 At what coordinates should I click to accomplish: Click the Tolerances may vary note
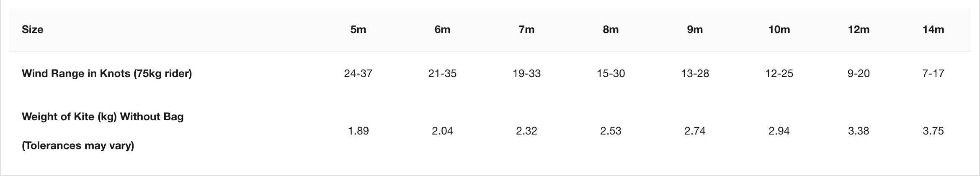(x=78, y=146)
